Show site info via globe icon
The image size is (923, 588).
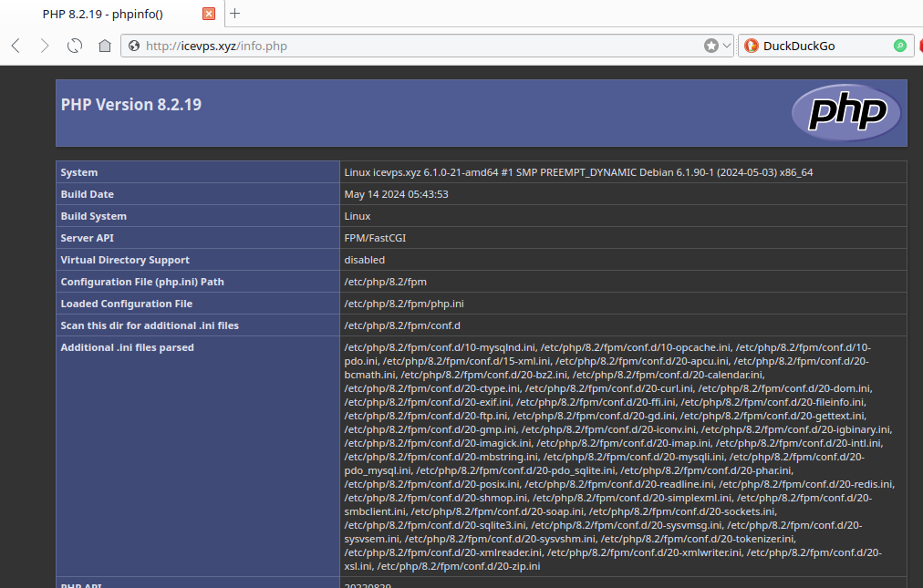tap(134, 46)
